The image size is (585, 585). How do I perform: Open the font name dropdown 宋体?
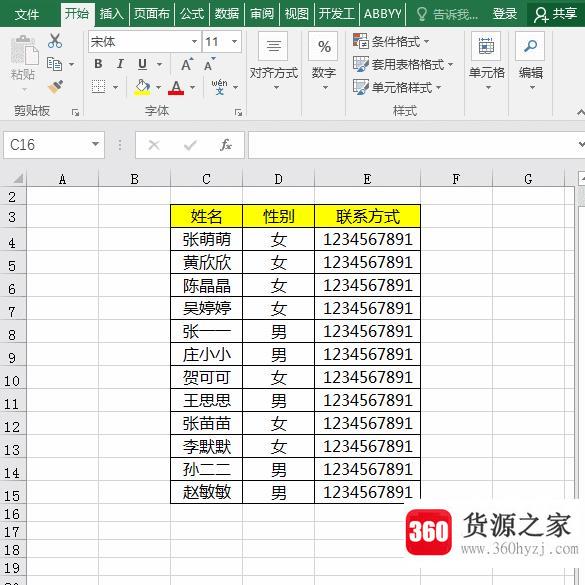pyautogui.click(x=194, y=41)
